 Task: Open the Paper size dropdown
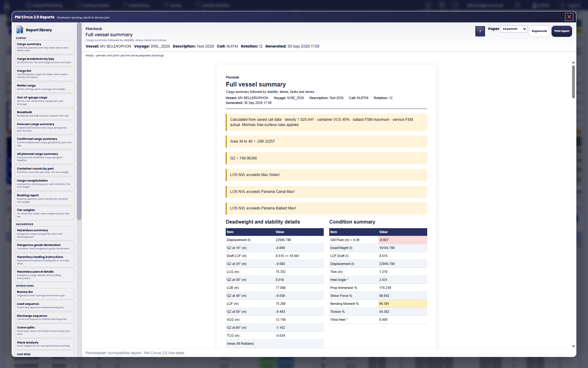514,29
